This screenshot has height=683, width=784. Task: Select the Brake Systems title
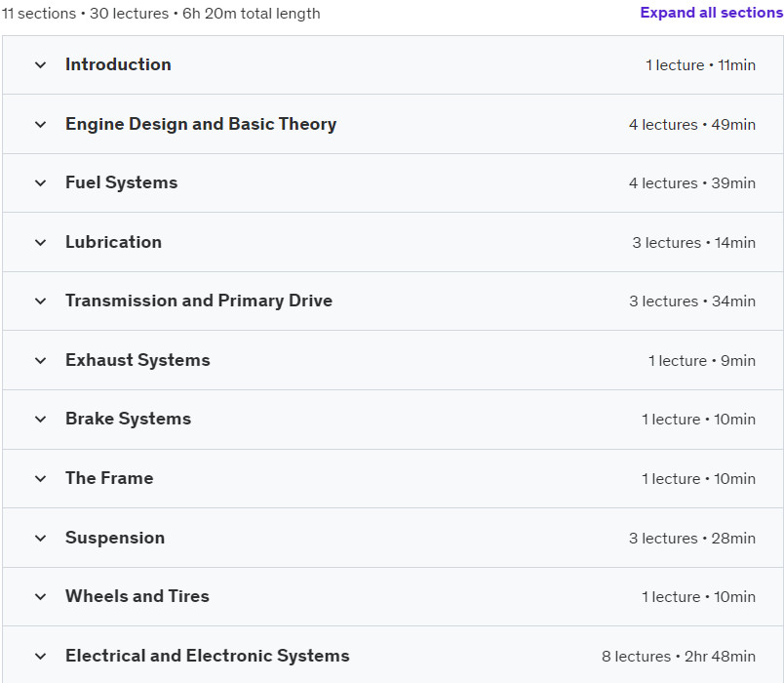129,419
